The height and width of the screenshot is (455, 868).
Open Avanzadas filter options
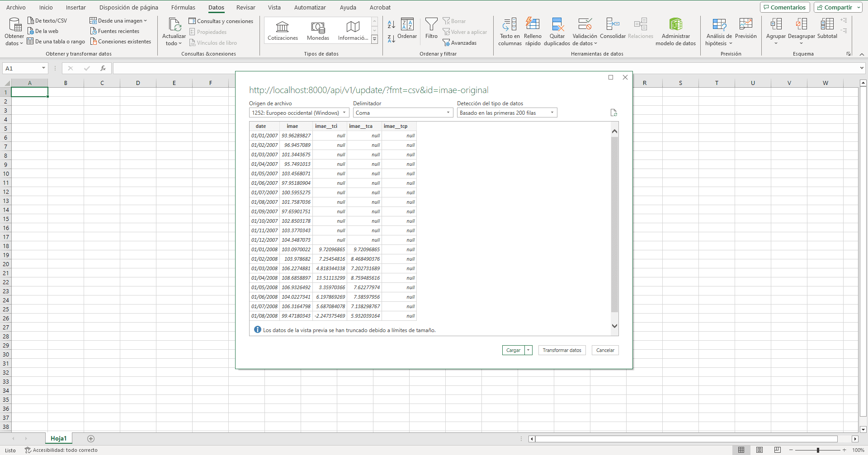coord(460,43)
